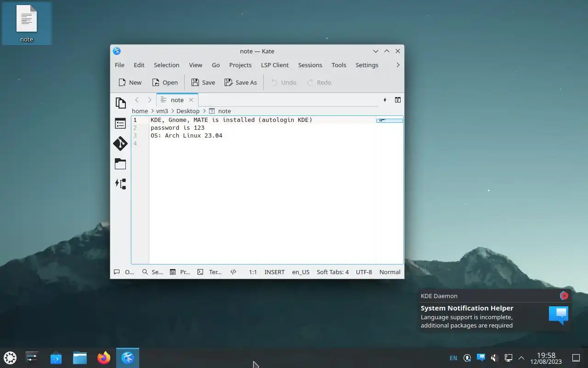Click the EN keyboard layout indicator

[453, 358]
